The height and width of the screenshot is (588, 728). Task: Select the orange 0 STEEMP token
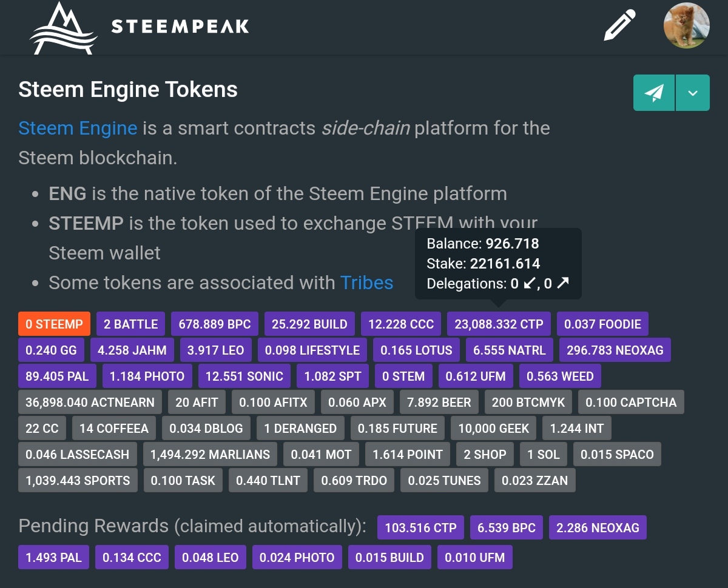click(54, 324)
